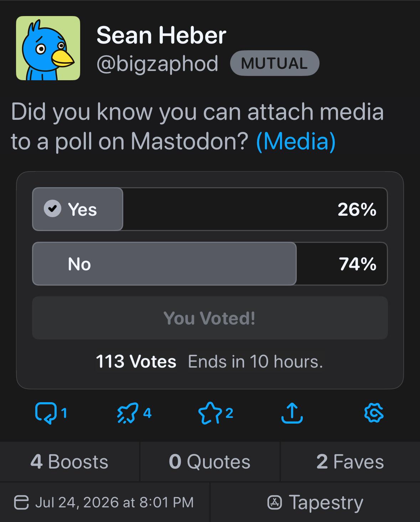The image size is (420, 522).
Task: Open the 4 Boosts list
Action: tap(69, 462)
